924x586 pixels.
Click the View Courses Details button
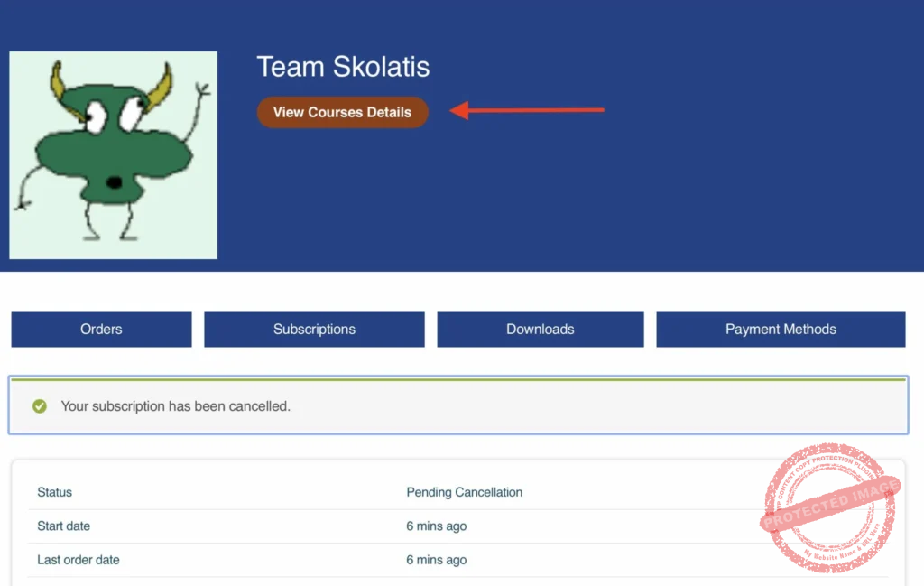pos(342,113)
